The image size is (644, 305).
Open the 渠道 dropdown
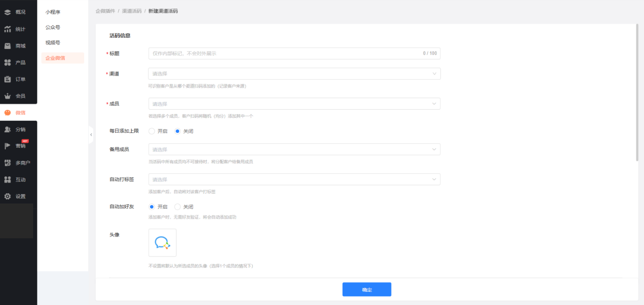pos(294,74)
